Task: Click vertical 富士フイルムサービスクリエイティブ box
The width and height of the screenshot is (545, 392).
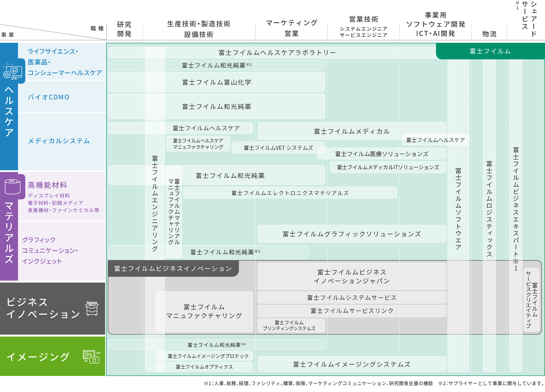Action: (x=531, y=300)
